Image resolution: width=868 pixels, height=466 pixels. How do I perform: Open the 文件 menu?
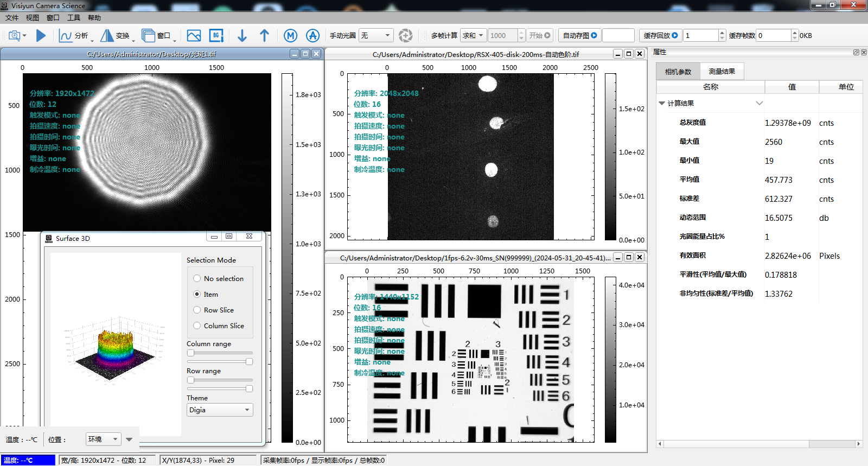[x=12, y=18]
